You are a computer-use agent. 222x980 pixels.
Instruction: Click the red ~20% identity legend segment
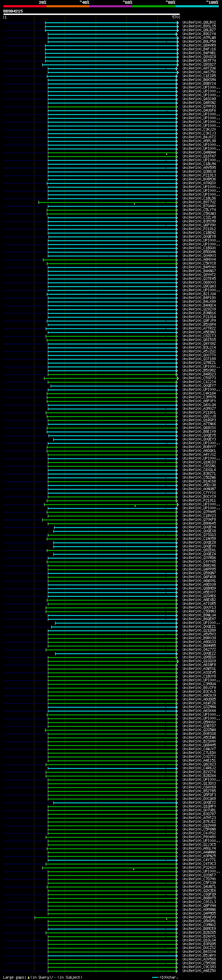point(25,6)
